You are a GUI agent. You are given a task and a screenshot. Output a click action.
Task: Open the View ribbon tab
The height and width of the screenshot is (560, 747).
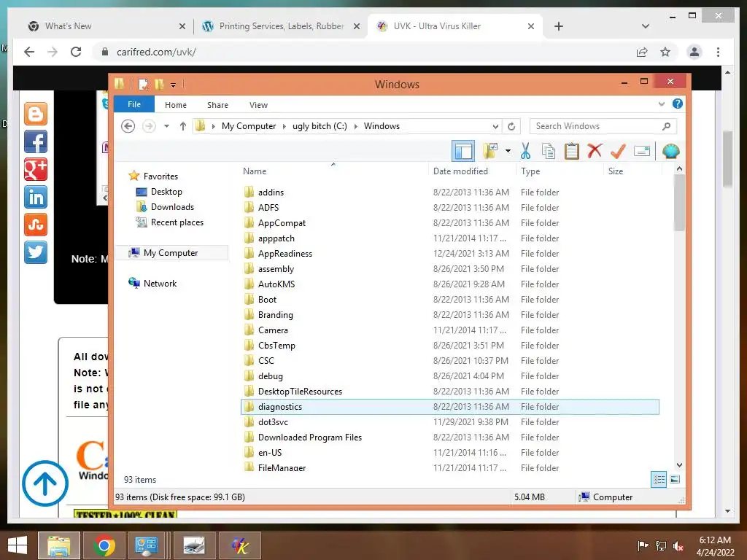coord(259,105)
